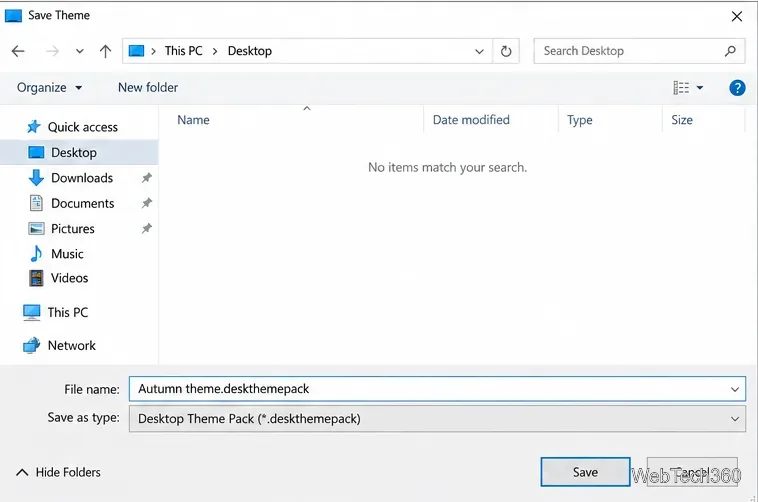Click the Pictures landscape icon
The width and height of the screenshot is (758, 502).
pyautogui.click(x=36, y=228)
